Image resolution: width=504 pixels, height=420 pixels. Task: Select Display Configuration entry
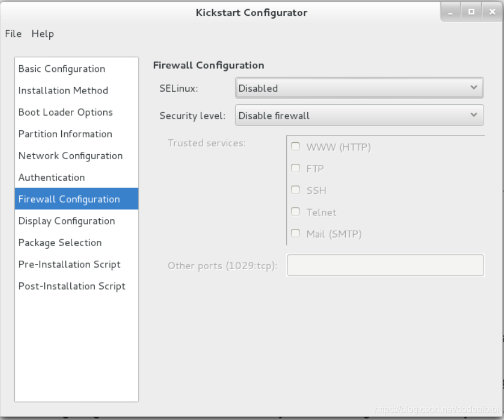point(77,221)
